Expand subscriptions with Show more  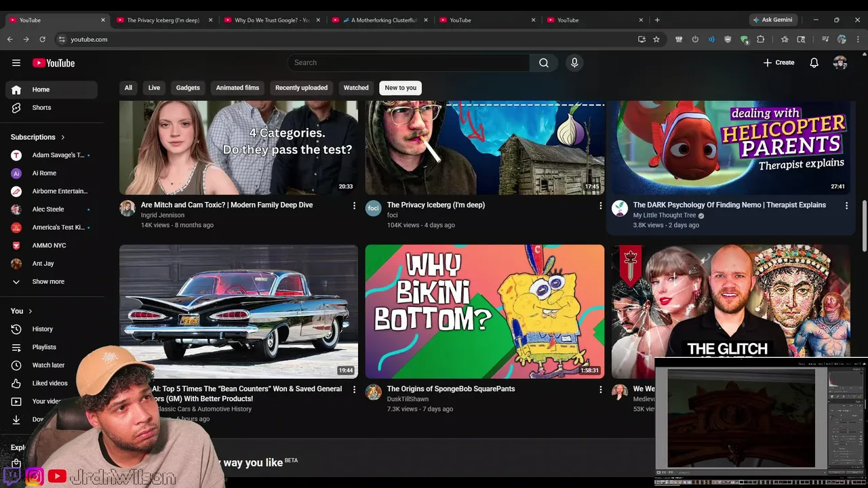tap(52, 281)
